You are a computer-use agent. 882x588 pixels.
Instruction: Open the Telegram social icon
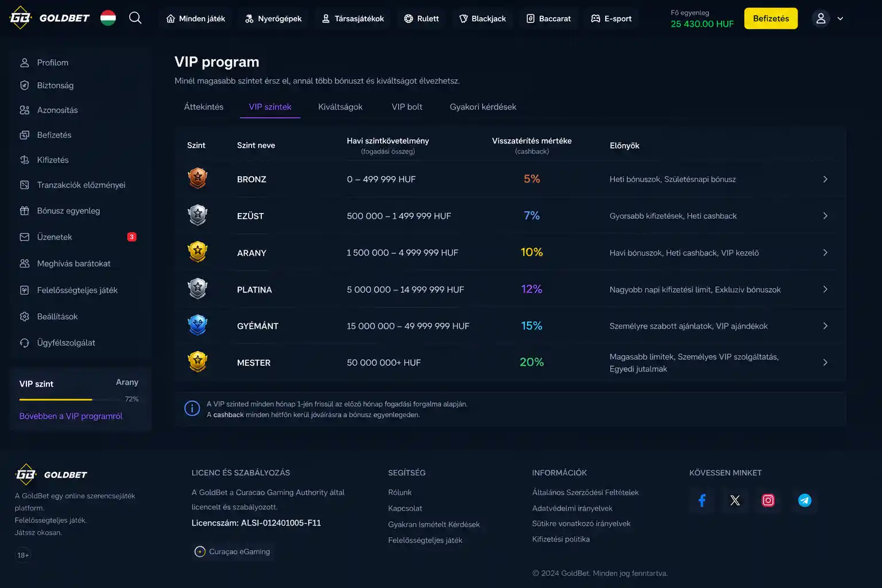coord(805,500)
